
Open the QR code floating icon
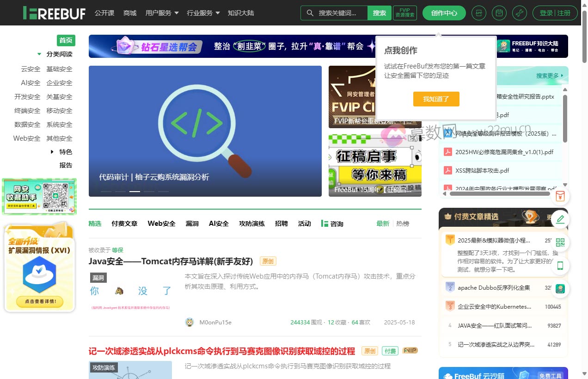coord(560,242)
